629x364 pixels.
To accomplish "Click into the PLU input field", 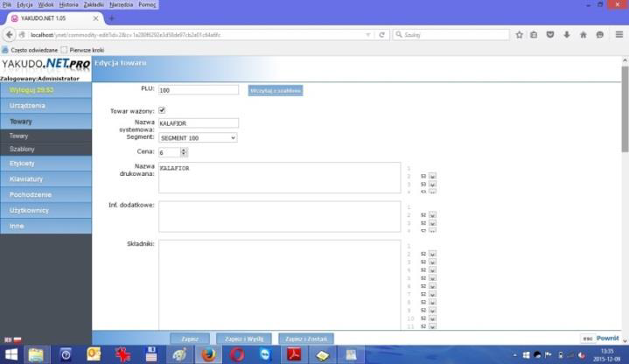I will 198,89.
